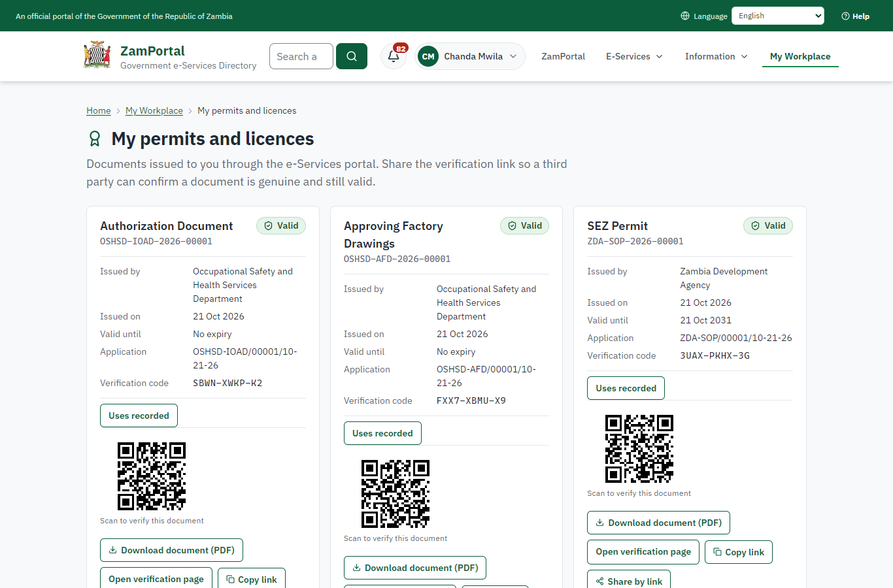The image size is (893, 588).
Task: Download SEZ Permit PDF
Action: (658, 523)
